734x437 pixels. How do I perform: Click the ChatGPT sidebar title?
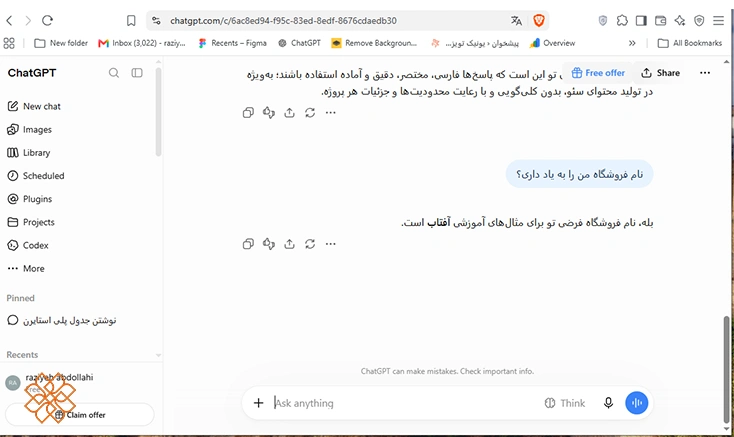point(32,73)
